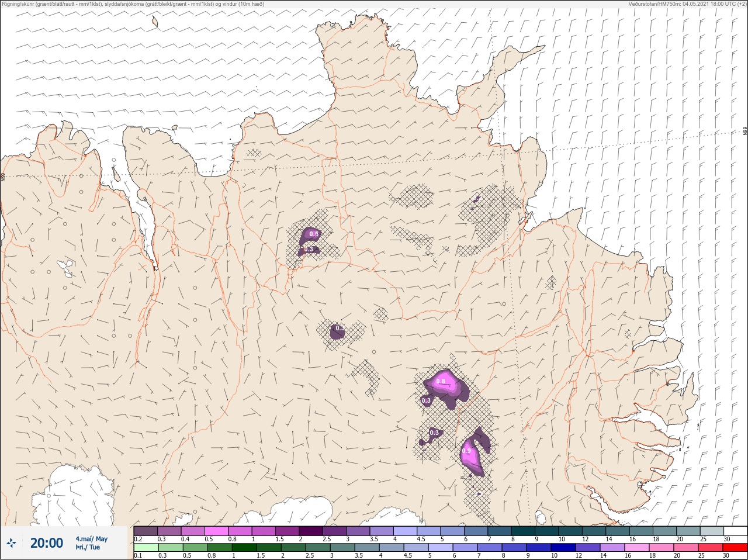748x560 pixels.
Task: Click the 0.9 snowfall value label
Action: pyautogui.click(x=466, y=451)
